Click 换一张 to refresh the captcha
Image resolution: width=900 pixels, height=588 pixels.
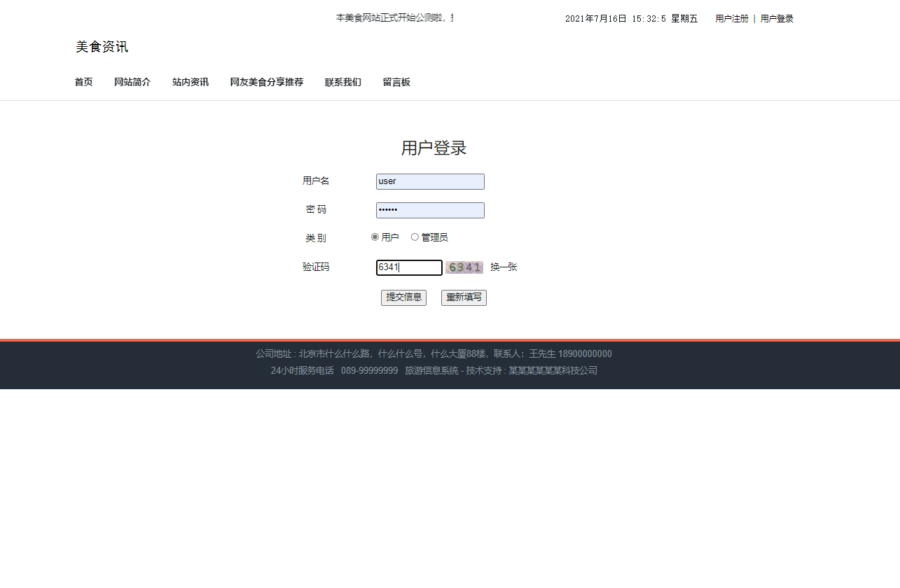click(x=503, y=267)
